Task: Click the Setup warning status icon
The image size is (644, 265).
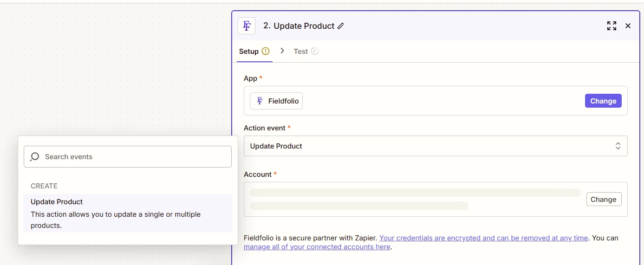Action: (266, 51)
